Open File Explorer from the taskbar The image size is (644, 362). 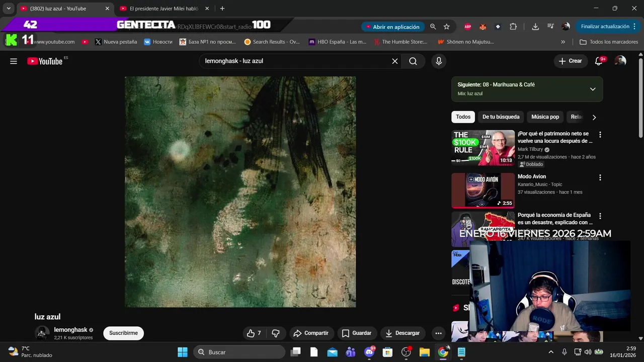pos(424,352)
